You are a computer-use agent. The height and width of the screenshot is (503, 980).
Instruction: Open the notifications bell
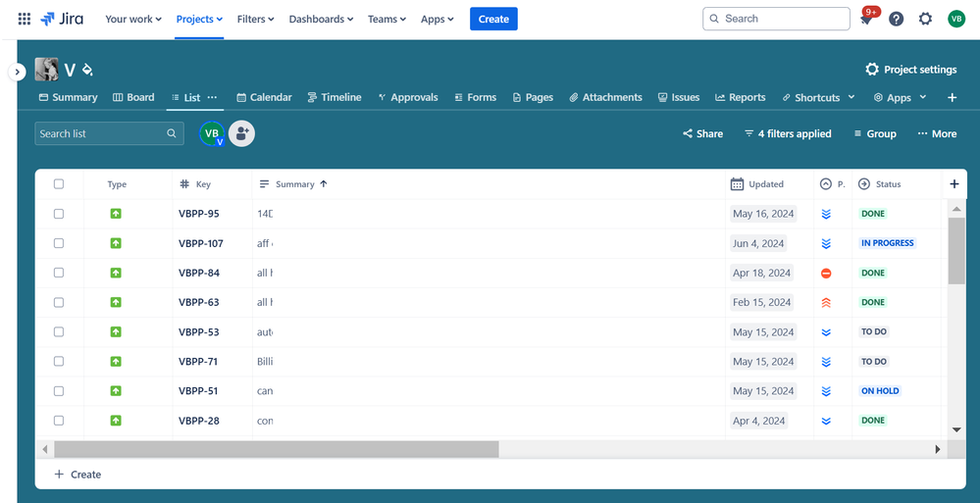[x=866, y=20]
